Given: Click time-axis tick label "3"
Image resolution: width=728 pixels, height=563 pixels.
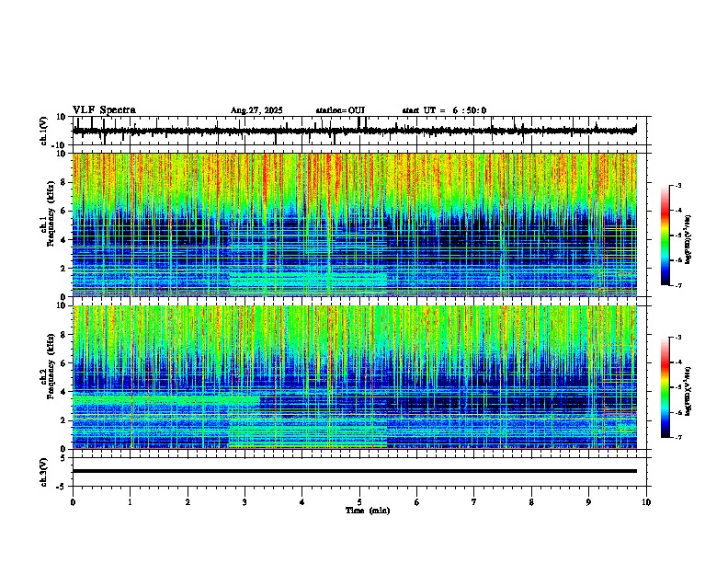Looking at the screenshot, I should click(245, 502).
